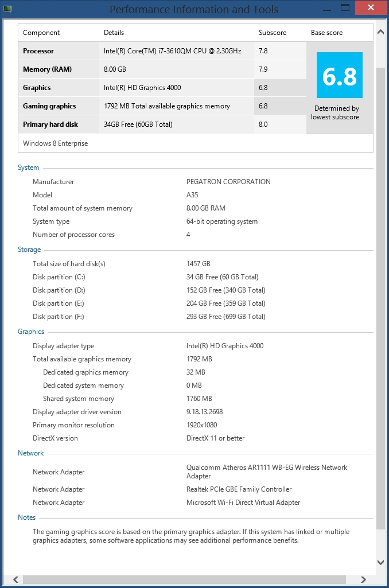Select the Processor row in the score table
Viewport: 389px width, 588px height.
(38, 51)
